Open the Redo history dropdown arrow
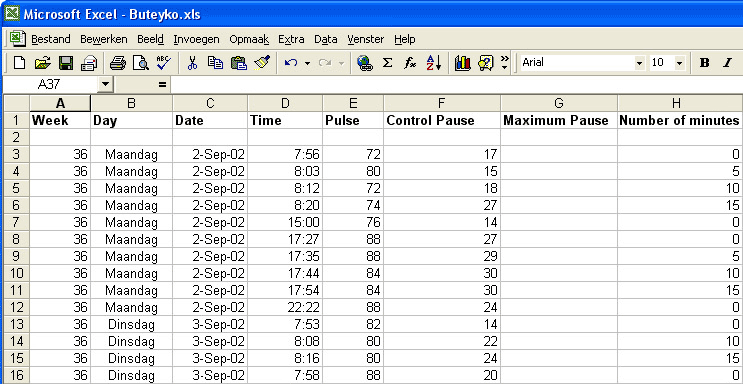The height and width of the screenshot is (384, 743). tap(341, 63)
